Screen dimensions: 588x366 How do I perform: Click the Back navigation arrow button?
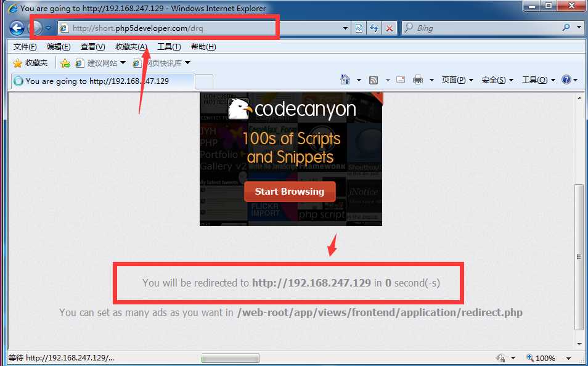(x=17, y=28)
